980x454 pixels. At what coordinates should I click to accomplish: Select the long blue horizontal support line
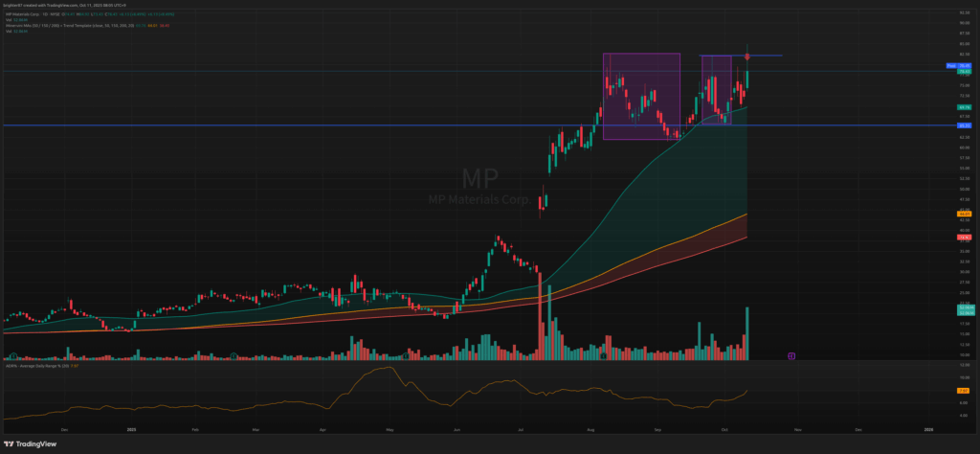pos(287,125)
